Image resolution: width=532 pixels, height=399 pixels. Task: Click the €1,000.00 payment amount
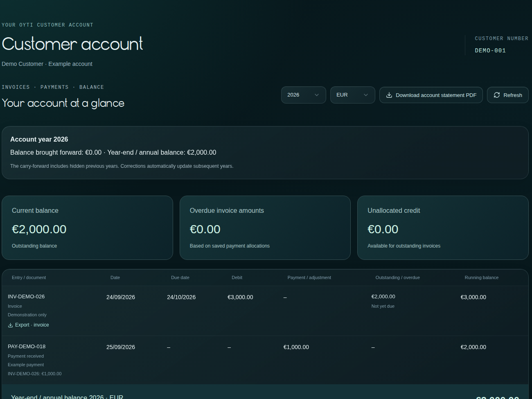pyautogui.click(x=296, y=347)
